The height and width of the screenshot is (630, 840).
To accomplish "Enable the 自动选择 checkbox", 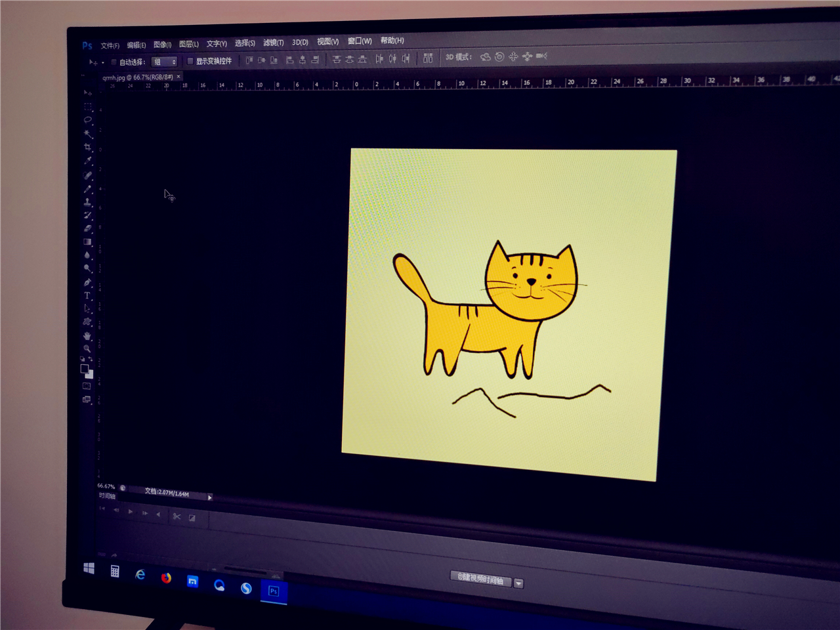I will [x=114, y=62].
